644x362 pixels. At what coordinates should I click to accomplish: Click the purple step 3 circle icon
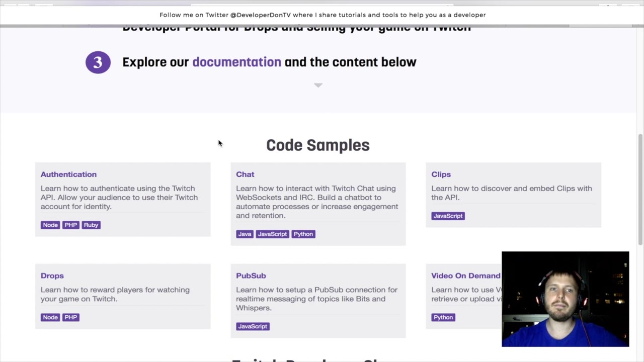pyautogui.click(x=98, y=62)
